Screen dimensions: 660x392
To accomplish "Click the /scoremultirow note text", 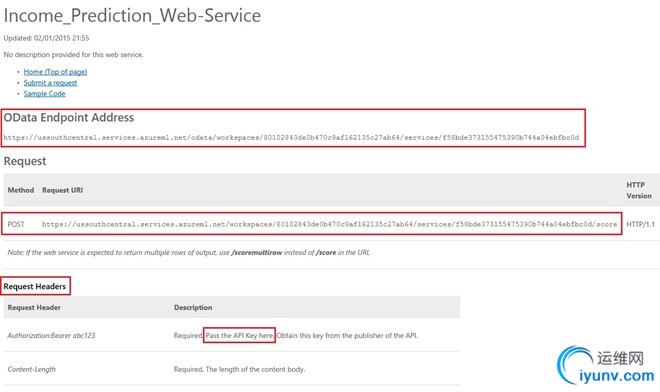I will coord(256,253).
